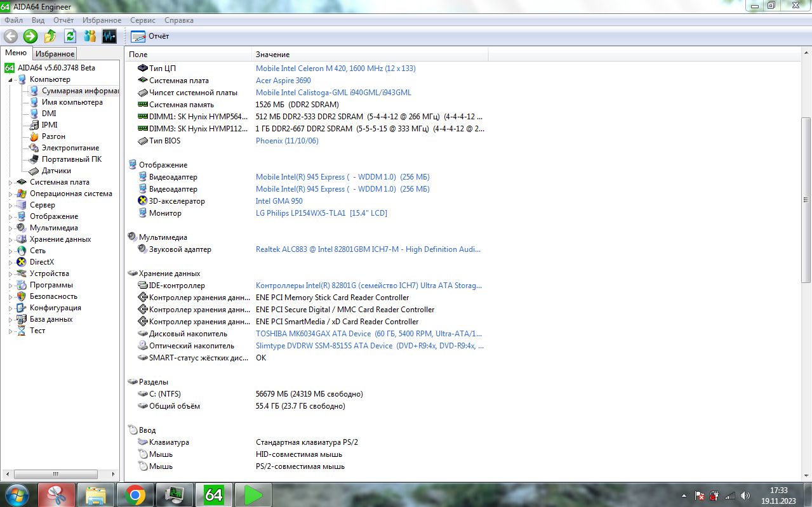Open Windows Explorer from the taskbar
Viewport: 812px width, 507px height.
(96, 495)
